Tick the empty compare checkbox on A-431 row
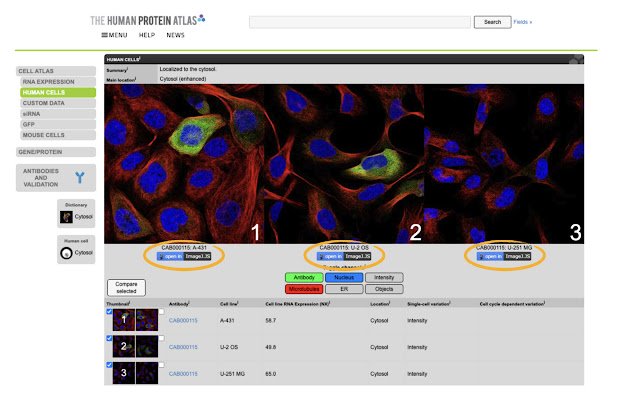Viewport: 640px width, 400px height. point(162,312)
